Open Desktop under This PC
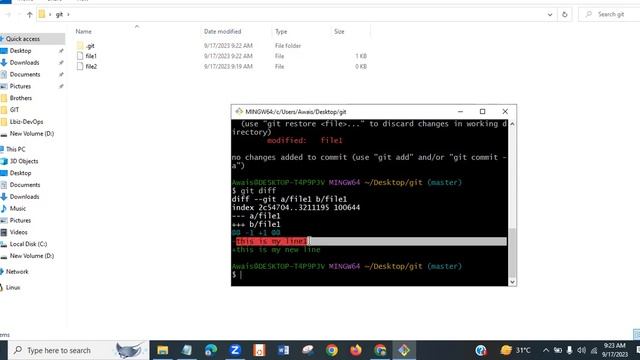The height and width of the screenshot is (360, 640). pos(20,173)
